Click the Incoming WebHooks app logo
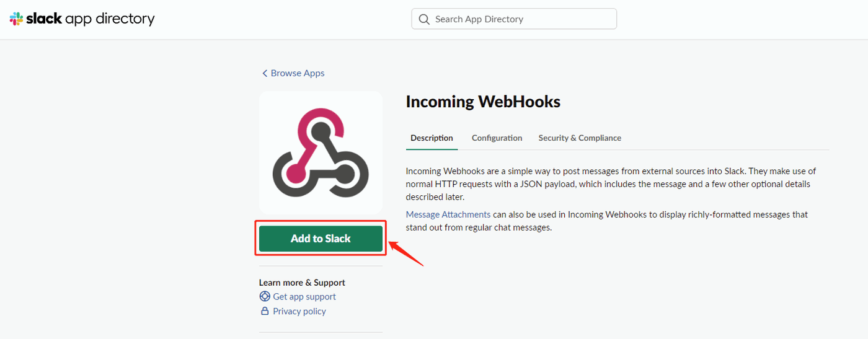Image resolution: width=868 pixels, height=339 pixels. (321, 152)
